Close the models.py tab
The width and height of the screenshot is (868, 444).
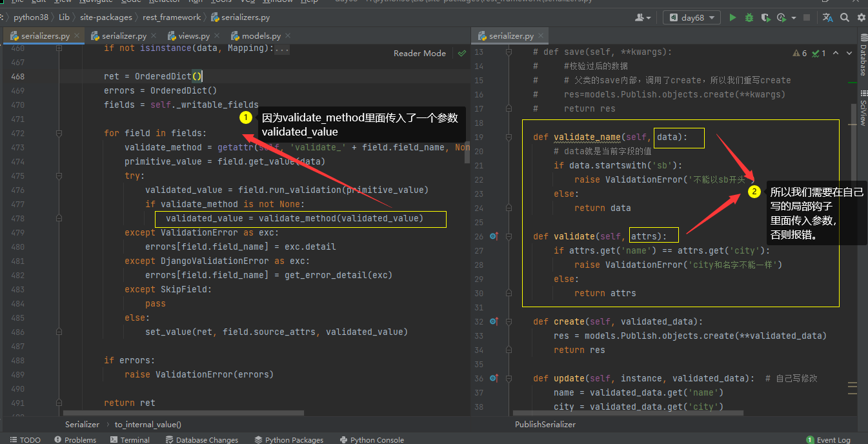[x=287, y=36]
